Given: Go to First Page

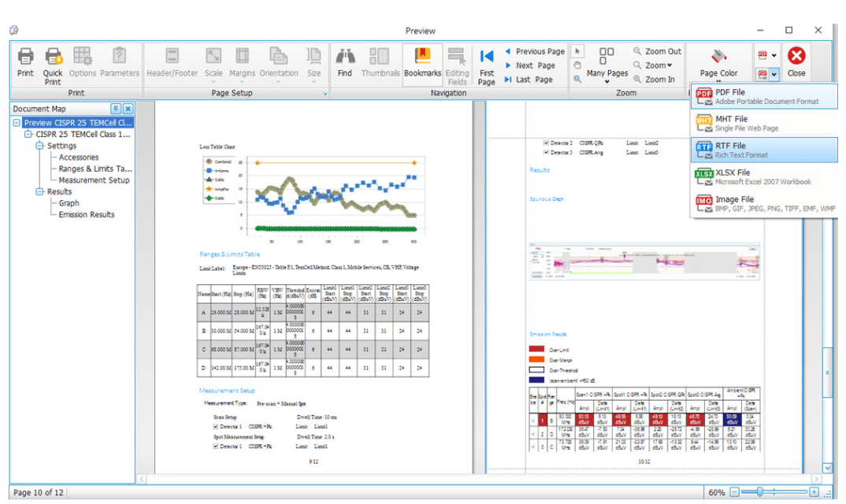Looking at the screenshot, I should coord(487,65).
